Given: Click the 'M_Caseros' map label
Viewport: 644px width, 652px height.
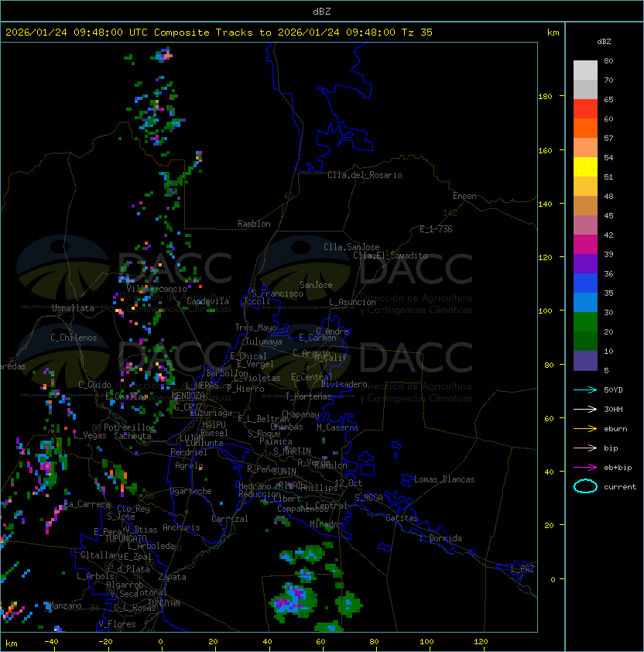Looking at the screenshot, I should [337, 427].
